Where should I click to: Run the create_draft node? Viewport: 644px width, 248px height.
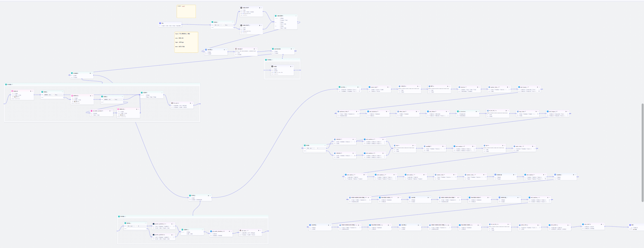pyautogui.click(x=388, y=87)
